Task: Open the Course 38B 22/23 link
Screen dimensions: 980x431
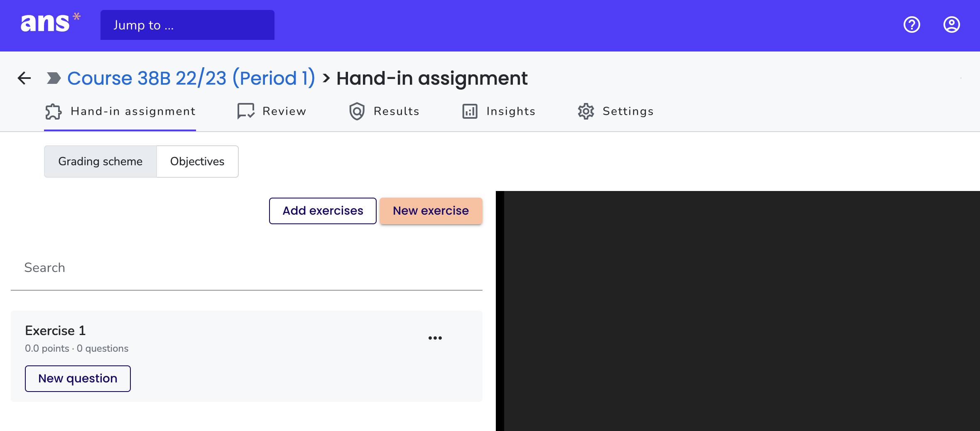Action: tap(192, 78)
